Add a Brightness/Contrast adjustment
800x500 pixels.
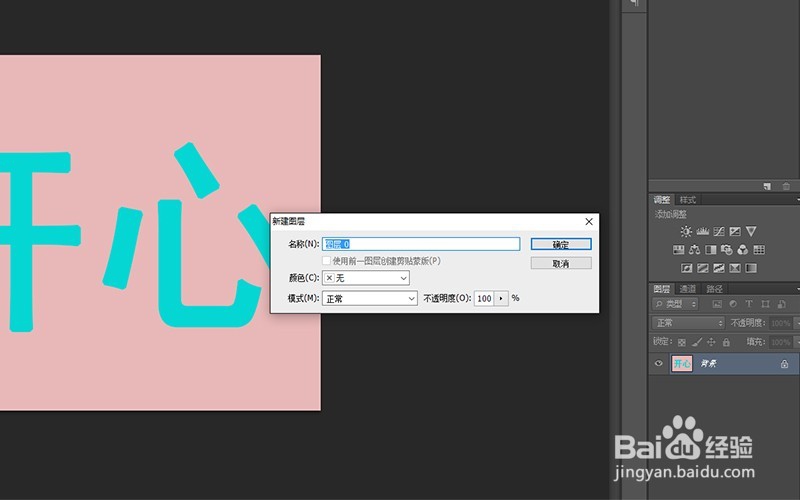coord(686,232)
